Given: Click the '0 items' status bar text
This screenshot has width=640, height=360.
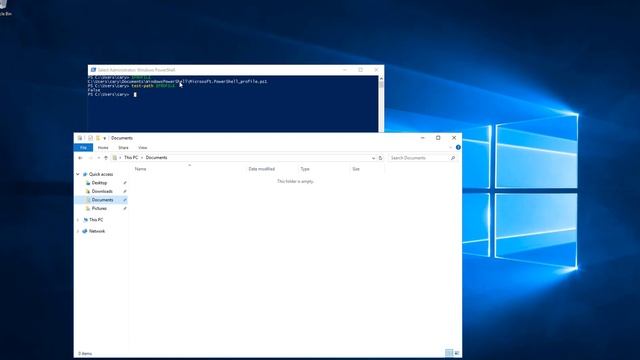Looking at the screenshot, I should [85, 353].
